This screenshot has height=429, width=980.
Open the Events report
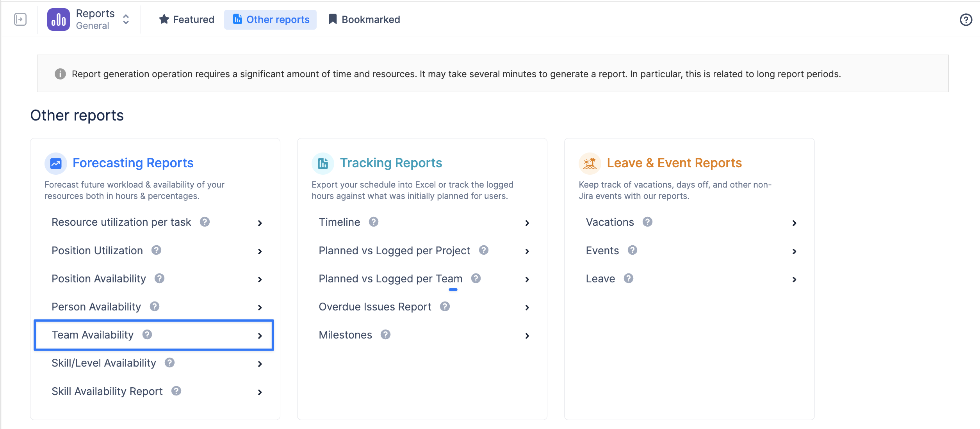point(602,251)
